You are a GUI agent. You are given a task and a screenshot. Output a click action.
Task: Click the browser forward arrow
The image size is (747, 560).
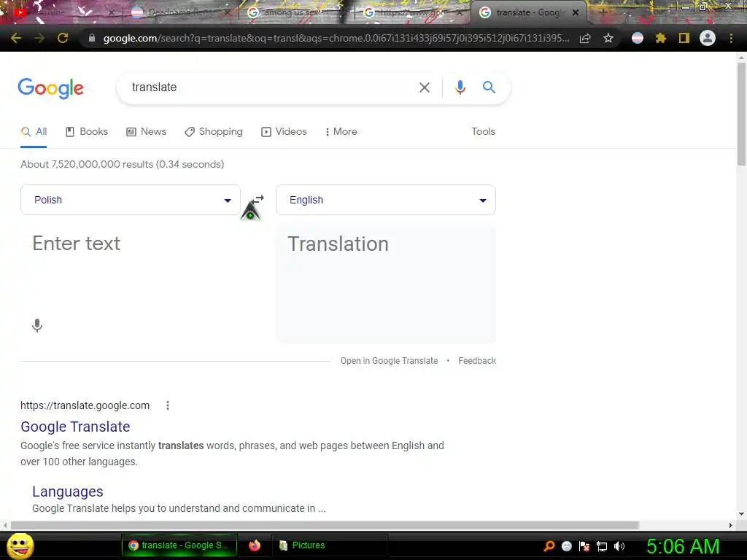pos(39,38)
